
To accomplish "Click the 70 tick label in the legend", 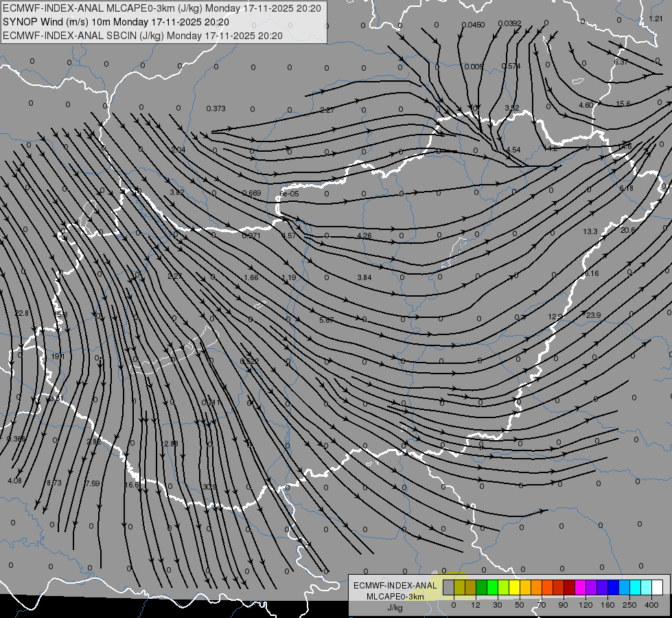I will (542, 605).
